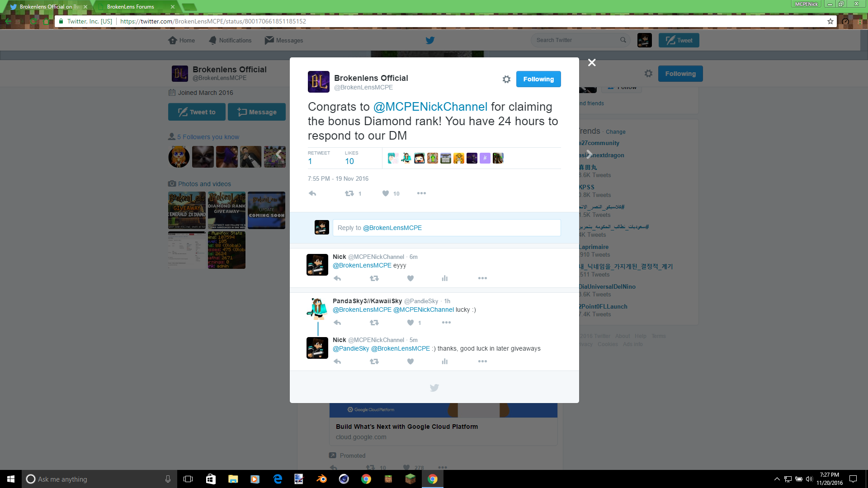
Task: Click the Tweet compose button
Action: (679, 40)
